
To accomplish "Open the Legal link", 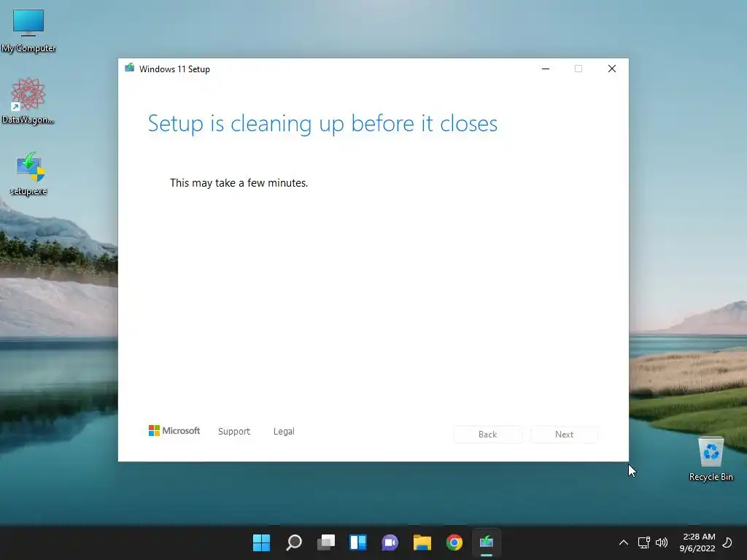I will [284, 431].
